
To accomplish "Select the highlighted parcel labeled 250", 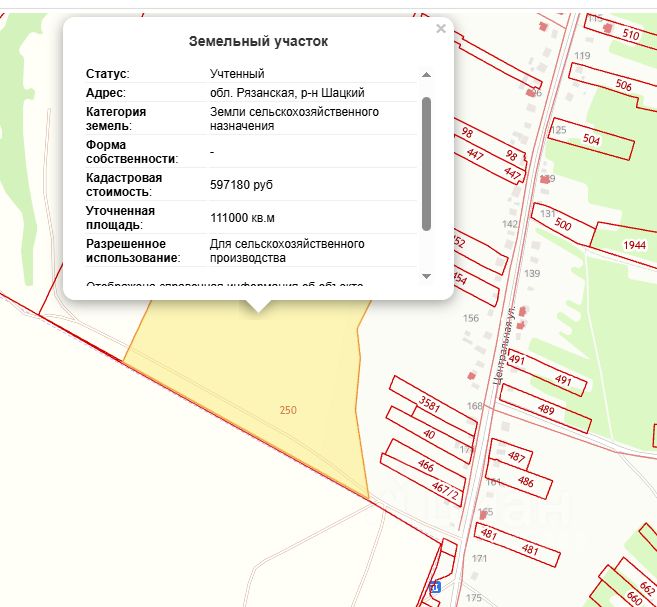I will click(288, 410).
